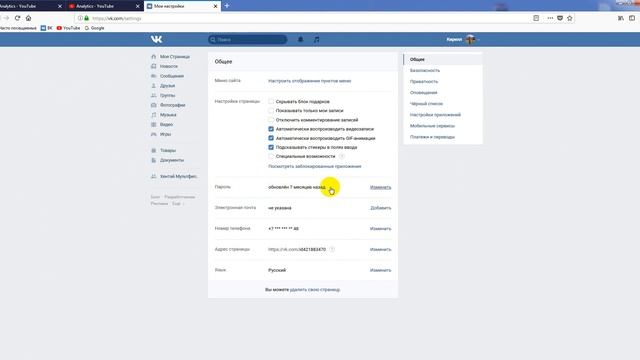Open the YouTube bookmark
Viewport: 640px width, 360px height.
68,28
